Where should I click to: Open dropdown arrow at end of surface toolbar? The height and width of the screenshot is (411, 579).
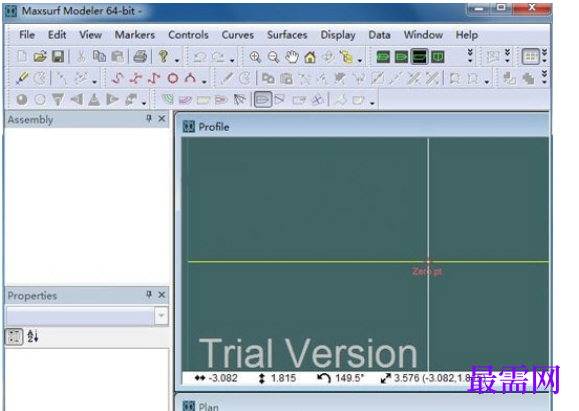click(x=372, y=103)
